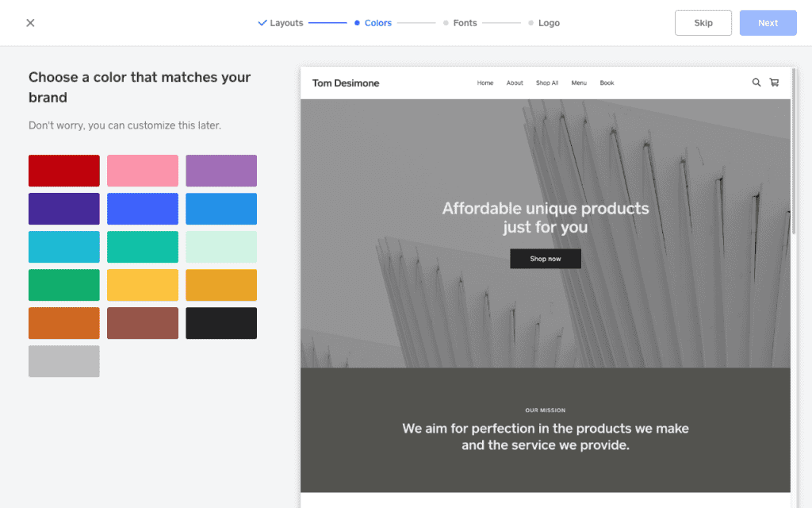The width and height of the screenshot is (812, 508).
Task: Pick the pink color swatch
Action: (142, 170)
